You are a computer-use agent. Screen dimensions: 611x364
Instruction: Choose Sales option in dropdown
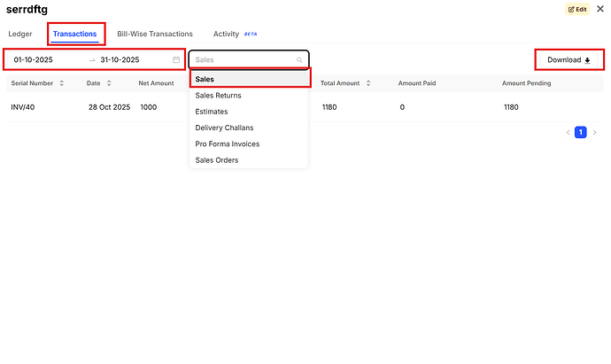tap(249, 79)
